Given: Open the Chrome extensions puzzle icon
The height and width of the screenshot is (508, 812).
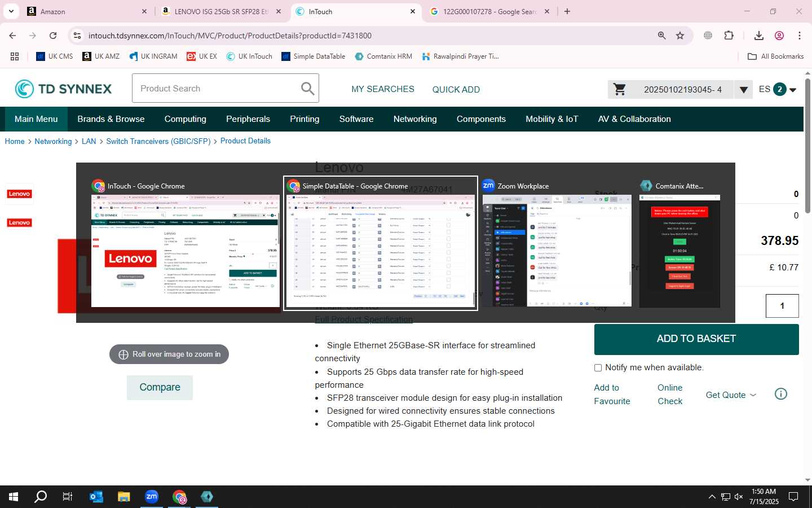Looking at the screenshot, I should click(729, 36).
